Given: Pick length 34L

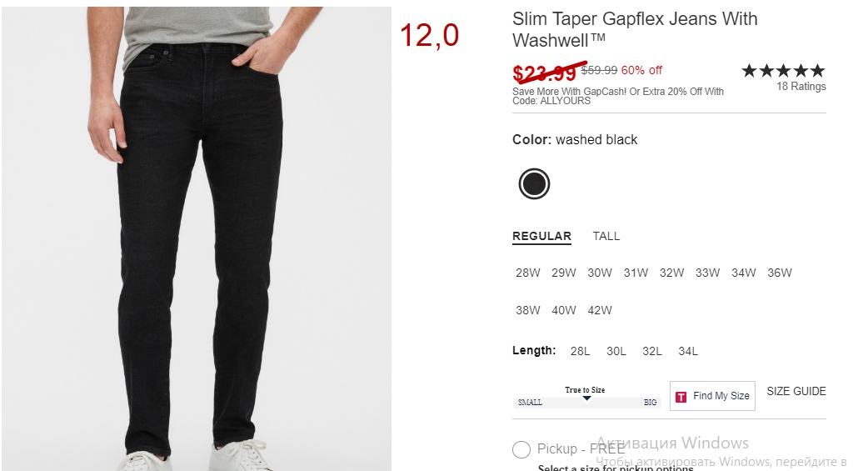Looking at the screenshot, I should pos(688,351).
